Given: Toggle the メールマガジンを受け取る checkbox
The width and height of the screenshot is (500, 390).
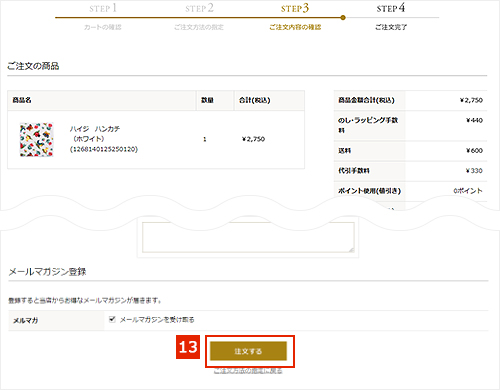Looking at the screenshot, I should pyautogui.click(x=112, y=319).
